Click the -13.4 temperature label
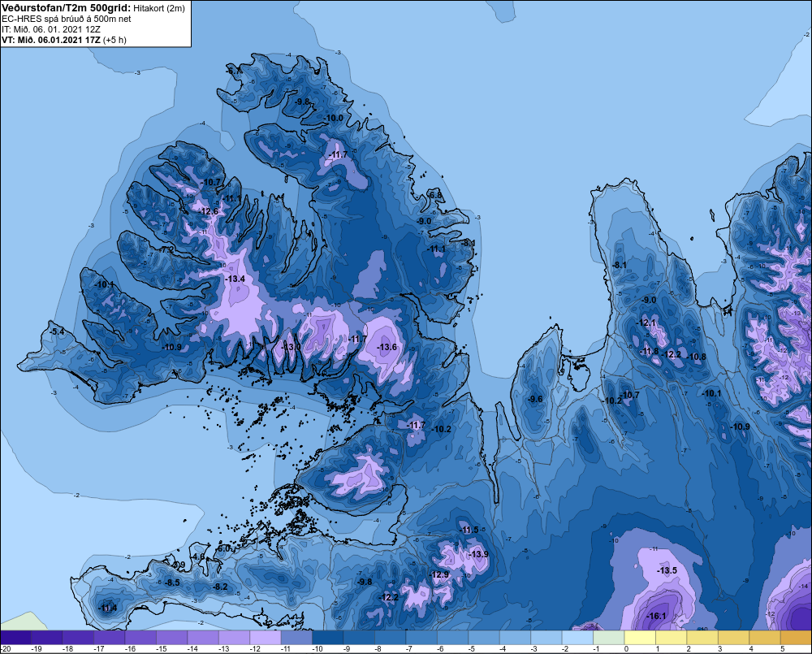 (235, 279)
